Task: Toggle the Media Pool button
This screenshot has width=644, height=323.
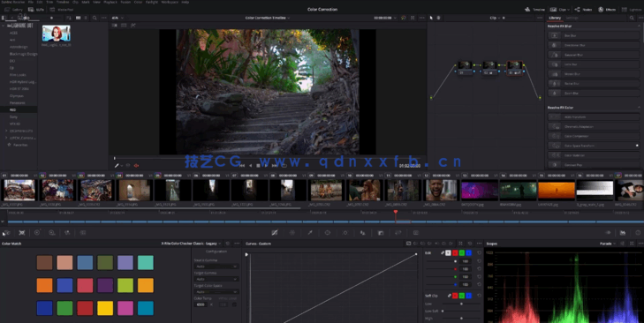Action: pyautogui.click(x=62, y=10)
